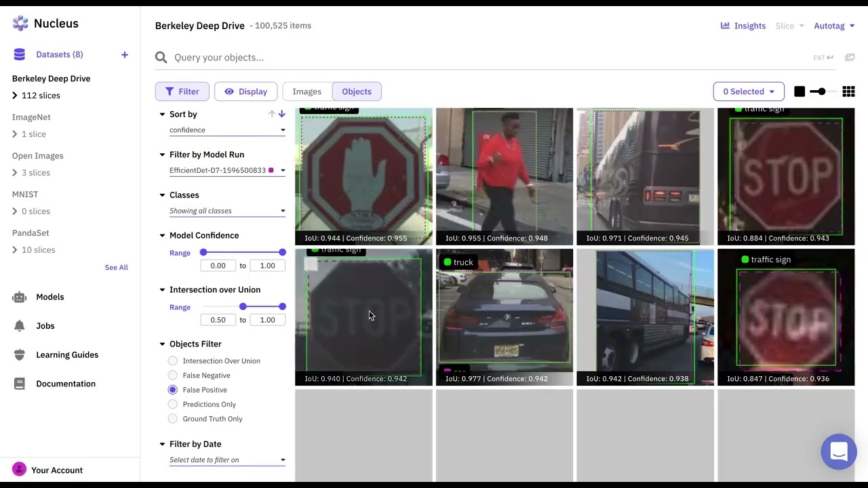The image size is (868, 488).
Task: Switch to the Images tab
Action: click(x=307, y=91)
